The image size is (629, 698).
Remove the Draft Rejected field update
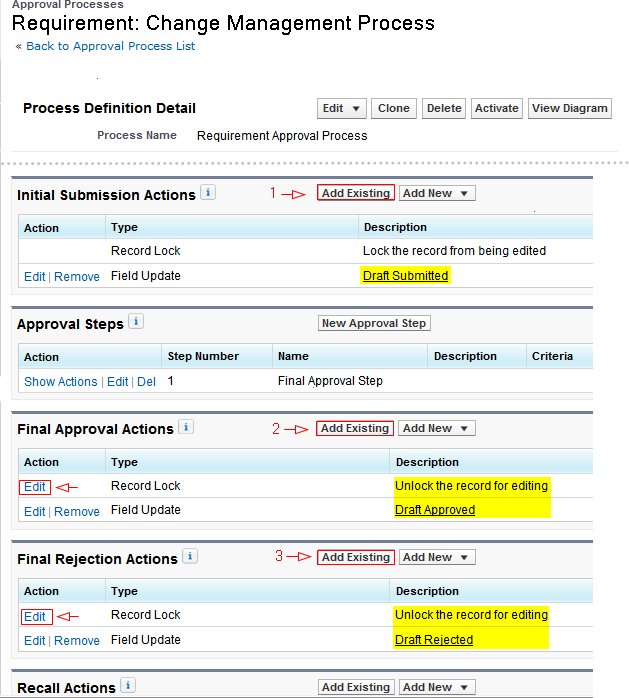point(77,641)
